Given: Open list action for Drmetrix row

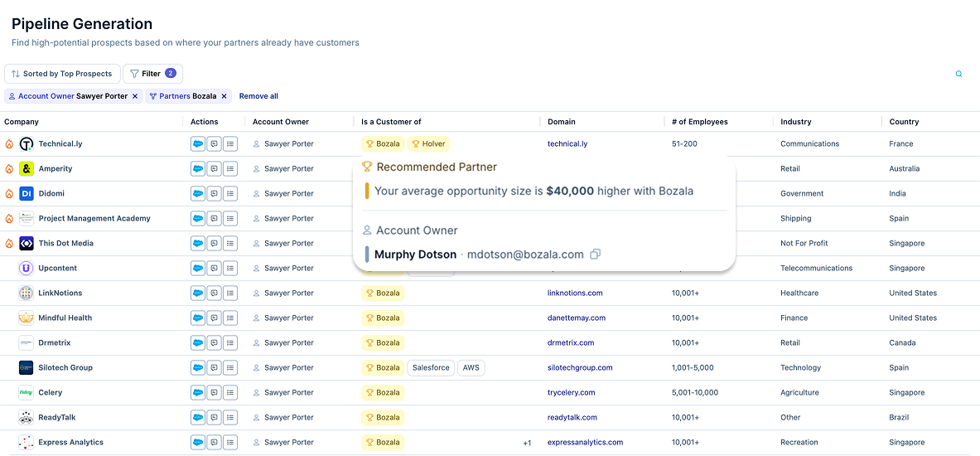Looking at the screenshot, I should [x=230, y=342].
